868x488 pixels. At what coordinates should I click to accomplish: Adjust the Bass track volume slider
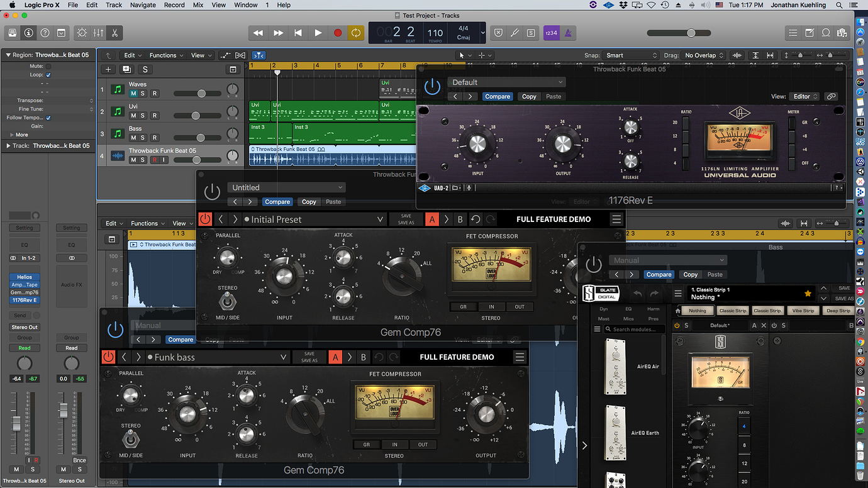[x=198, y=138]
